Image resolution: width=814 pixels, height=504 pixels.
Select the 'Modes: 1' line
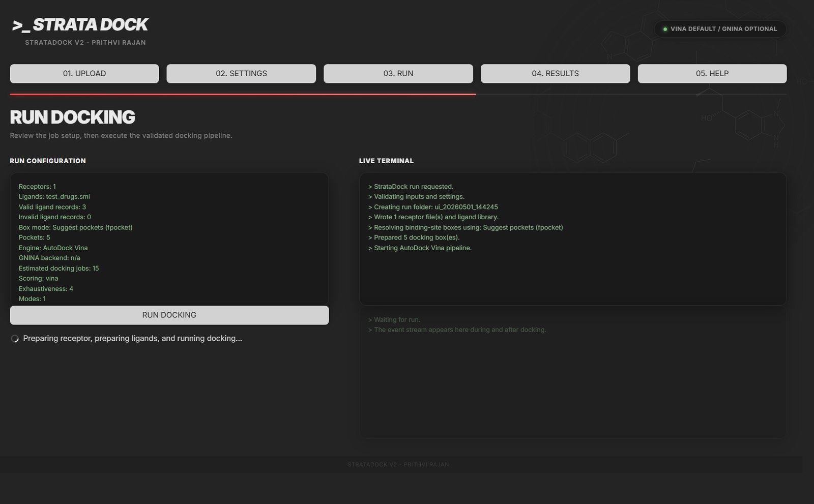click(32, 299)
